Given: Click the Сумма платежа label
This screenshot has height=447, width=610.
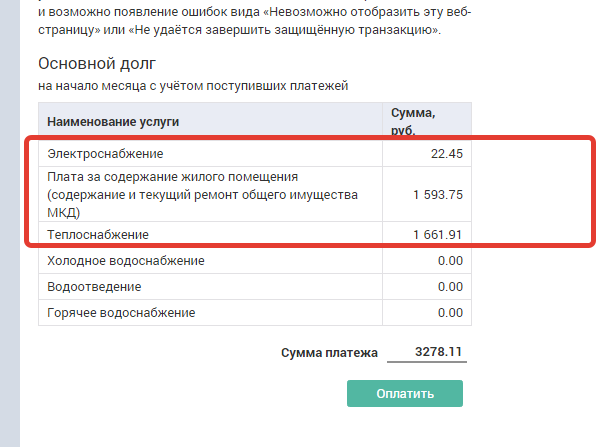Looking at the screenshot, I should [329, 352].
